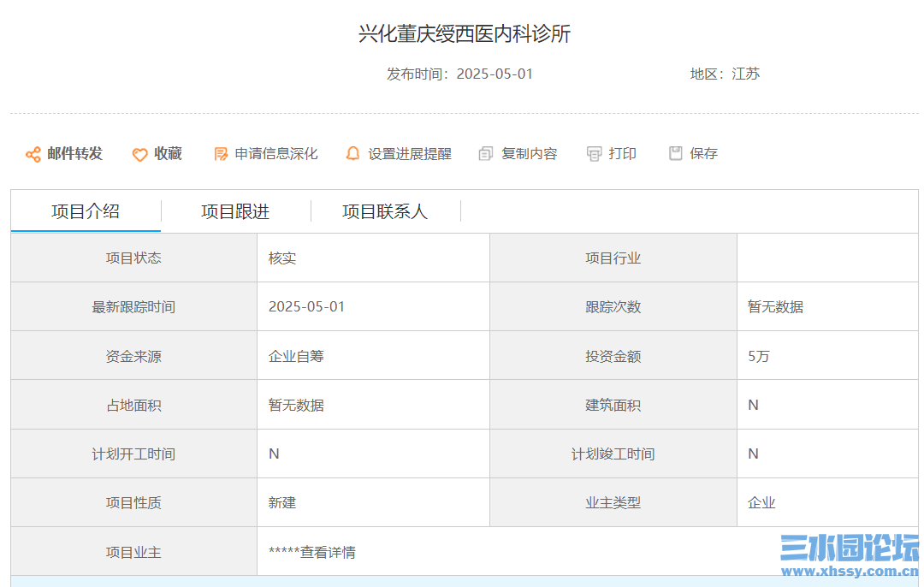The image size is (924, 587).
Task: Click the N value beside 计划竣工时间
Action: [753, 454]
